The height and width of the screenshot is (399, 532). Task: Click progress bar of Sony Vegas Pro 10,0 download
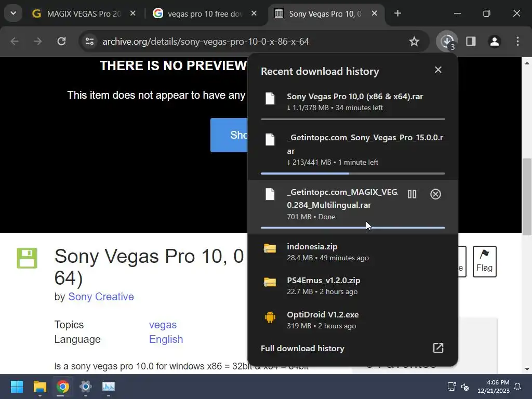[x=353, y=119]
